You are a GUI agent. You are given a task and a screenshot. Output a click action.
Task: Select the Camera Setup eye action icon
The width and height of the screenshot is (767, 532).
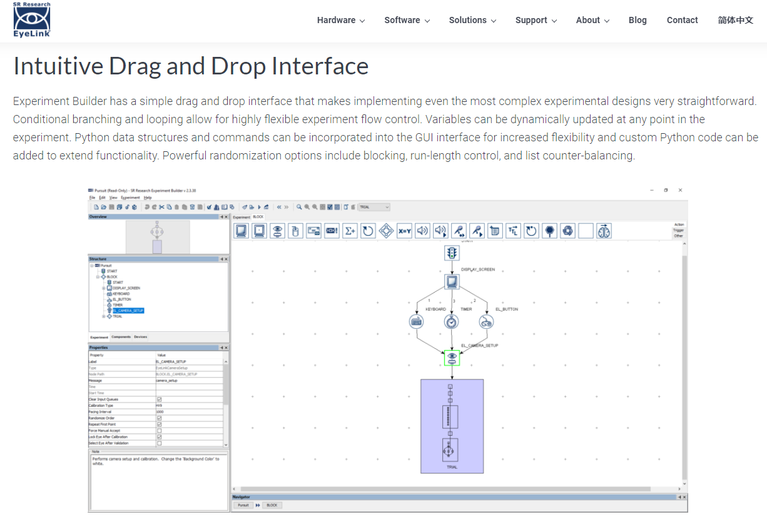278,231
